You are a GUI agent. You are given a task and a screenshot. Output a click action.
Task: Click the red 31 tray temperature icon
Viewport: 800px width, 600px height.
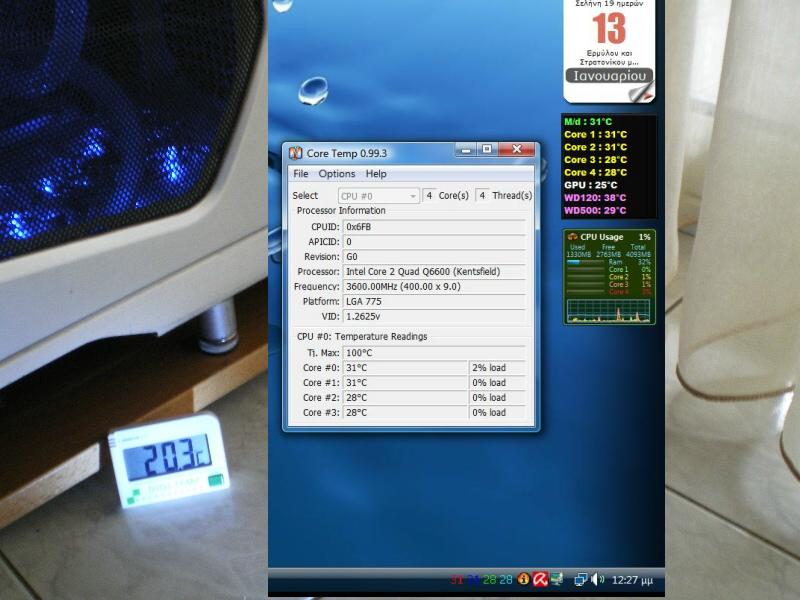pyautogui.click(x=457, y=580)
